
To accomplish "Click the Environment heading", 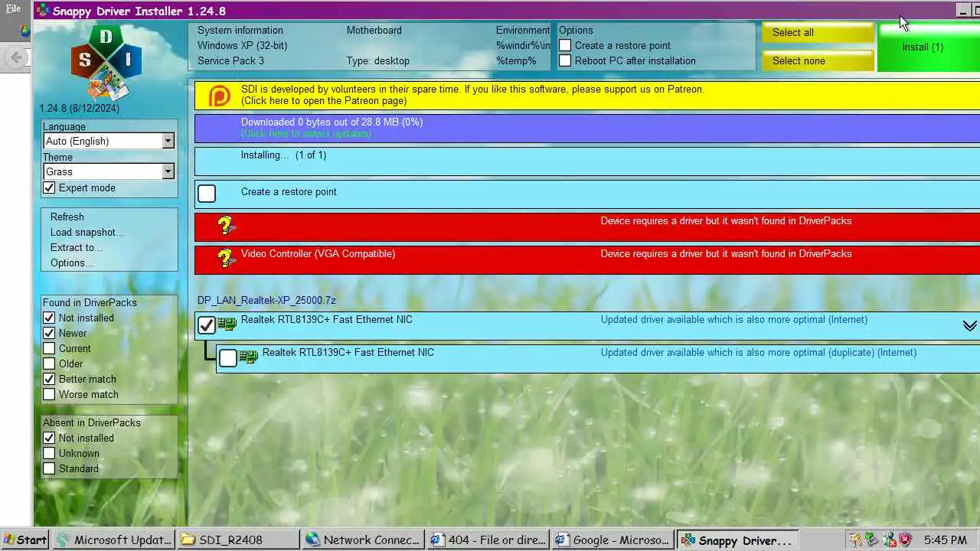I will pyautogui.click(x=523, y=30).
